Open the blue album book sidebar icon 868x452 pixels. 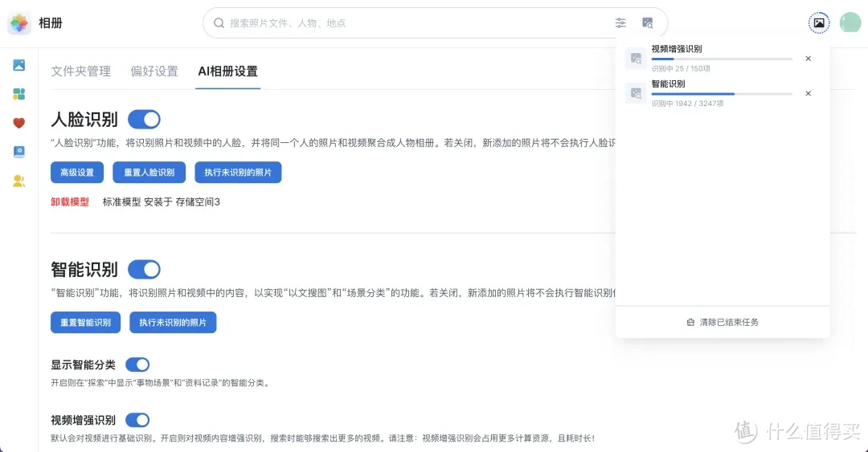18,152
